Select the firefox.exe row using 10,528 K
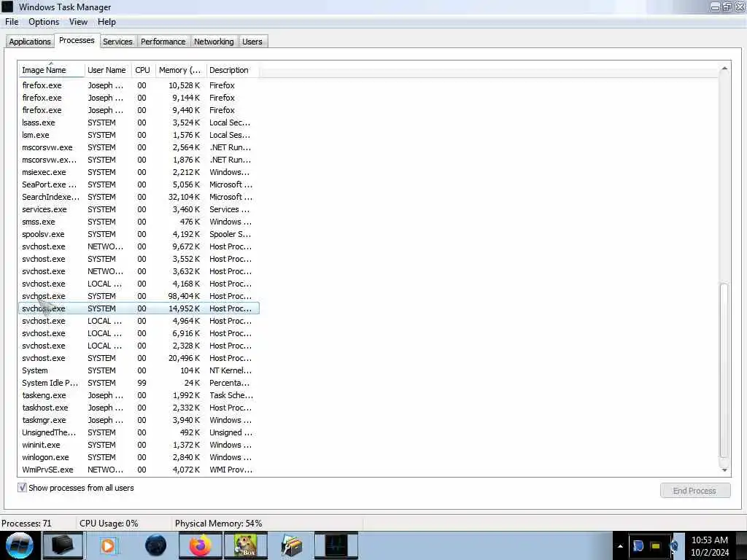This screenshot has height=560, width=747. pos(139,85)
